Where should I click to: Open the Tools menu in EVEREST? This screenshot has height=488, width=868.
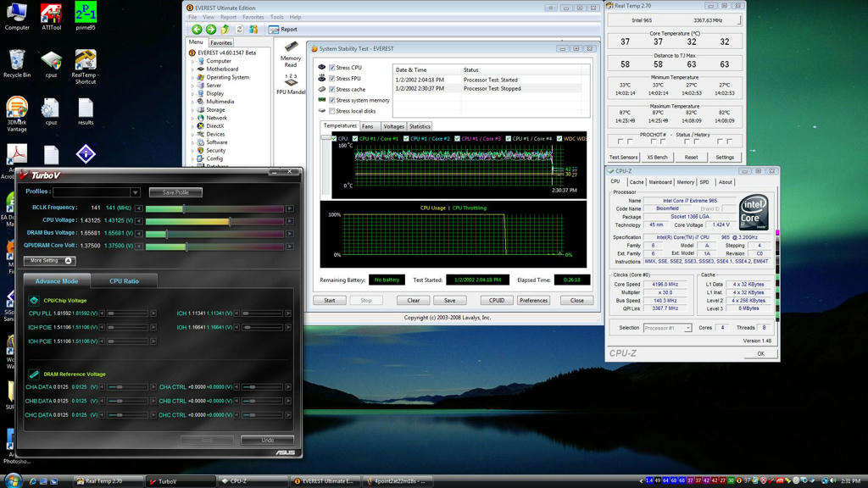(x=277, y=17)
